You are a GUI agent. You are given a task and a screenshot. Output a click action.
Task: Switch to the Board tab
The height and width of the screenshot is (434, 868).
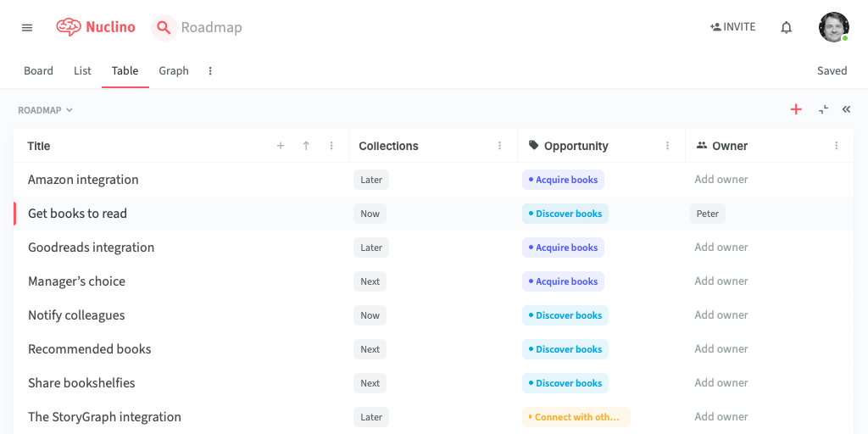[x=39, y=71]
